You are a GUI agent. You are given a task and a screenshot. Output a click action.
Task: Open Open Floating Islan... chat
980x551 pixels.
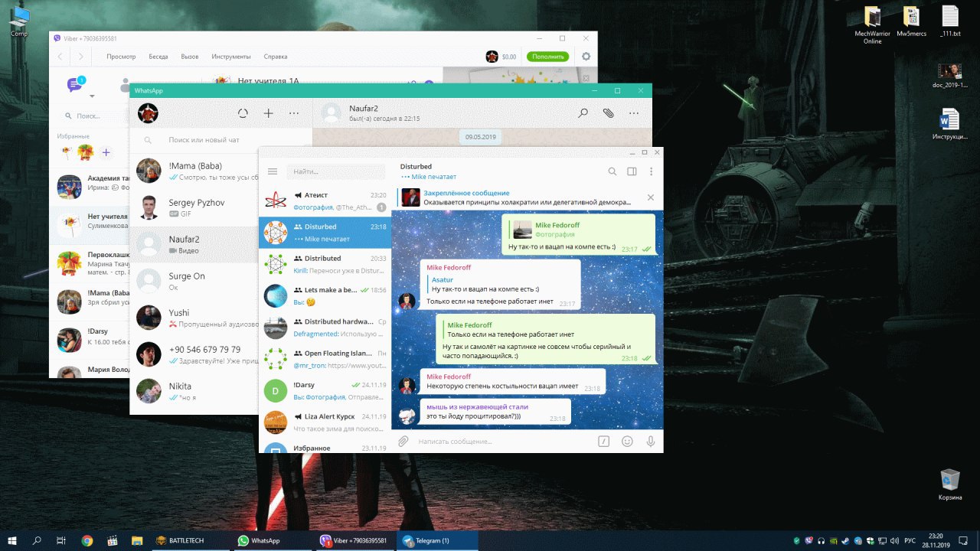point(325,359)
